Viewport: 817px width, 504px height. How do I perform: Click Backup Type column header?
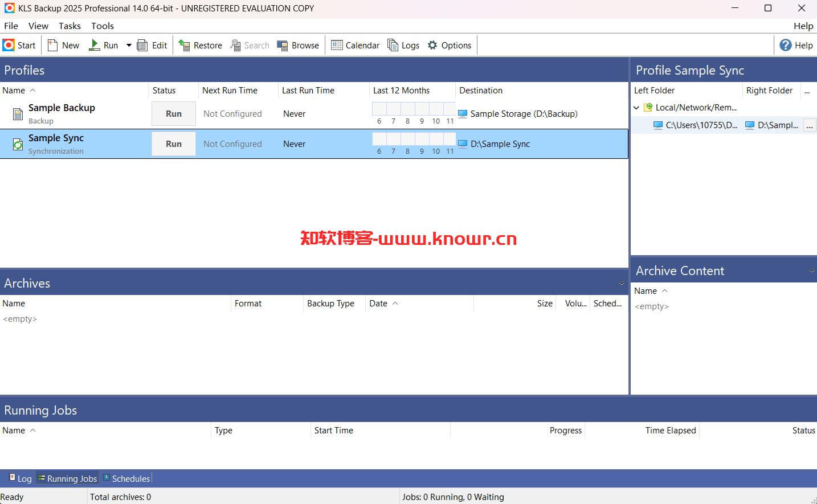pyautogui.click(x=334, y=304)
